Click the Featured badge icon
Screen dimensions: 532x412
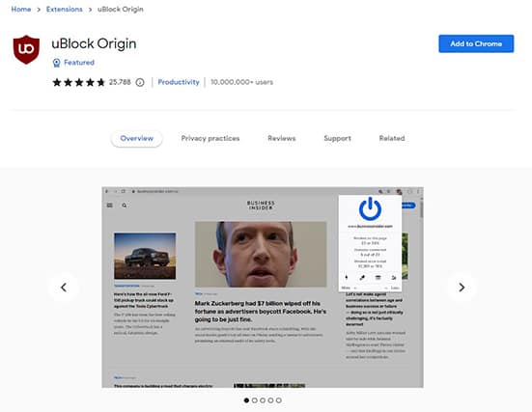[x=56, y=63]
